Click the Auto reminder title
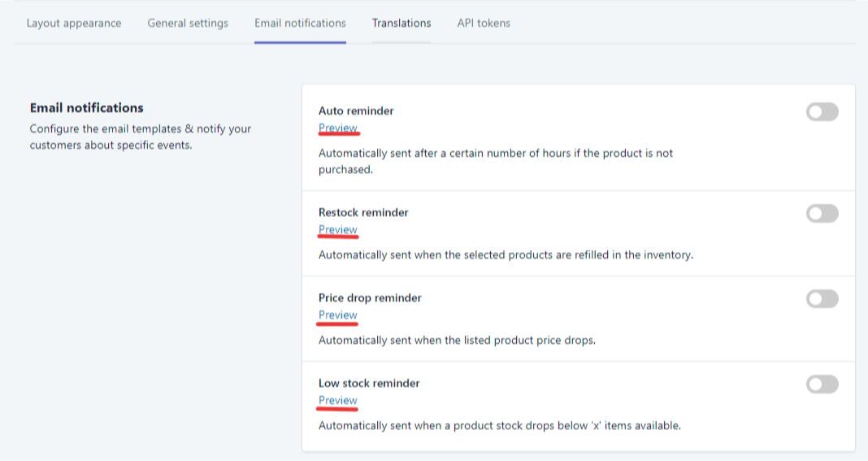 tap(356, 111)
